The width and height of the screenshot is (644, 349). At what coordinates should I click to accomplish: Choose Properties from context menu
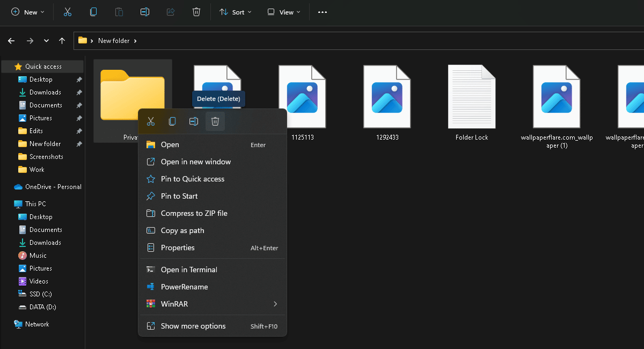178,248
